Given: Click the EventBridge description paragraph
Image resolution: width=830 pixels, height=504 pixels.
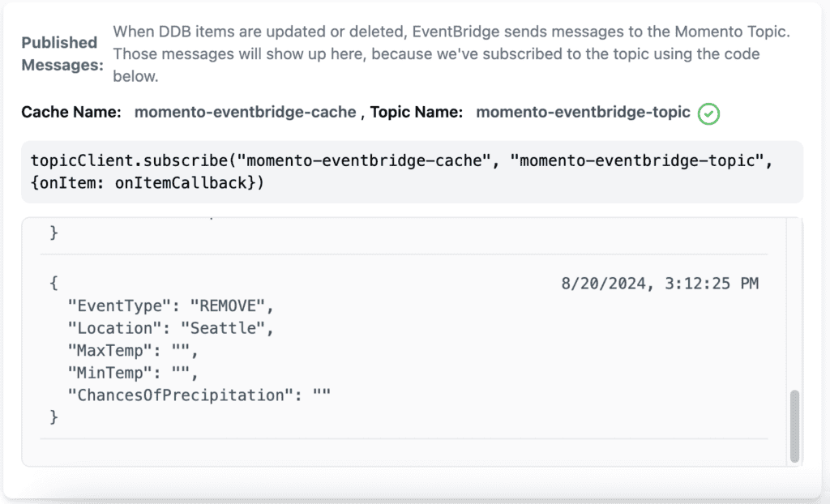Looking at the screenshot, I should tap(451, 53).
